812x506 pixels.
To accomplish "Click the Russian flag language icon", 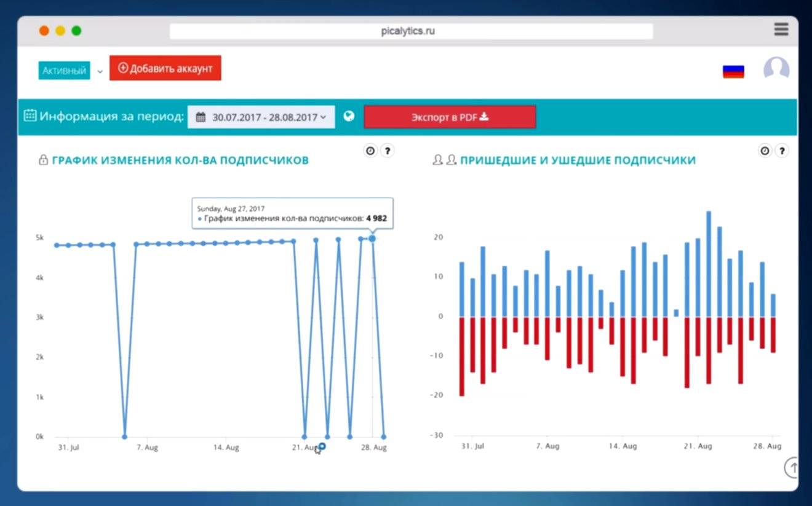I will [x=733, y=72].
